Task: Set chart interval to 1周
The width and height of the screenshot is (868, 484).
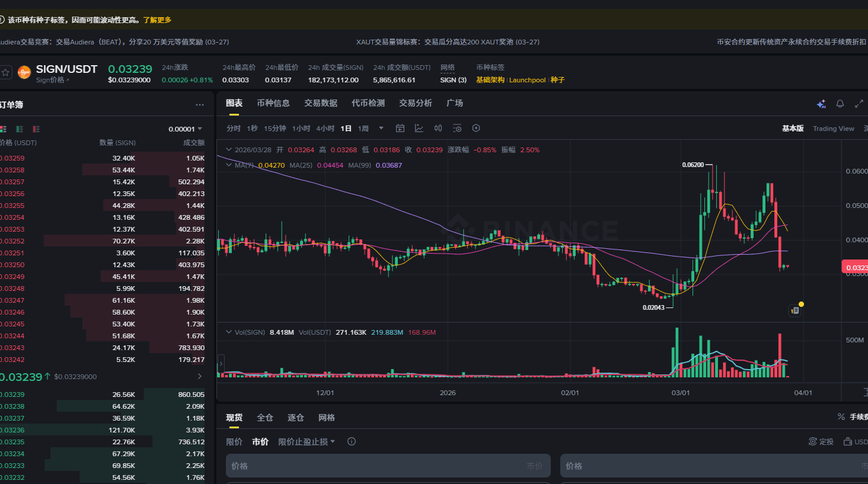Action: click(x=363, y=129)
